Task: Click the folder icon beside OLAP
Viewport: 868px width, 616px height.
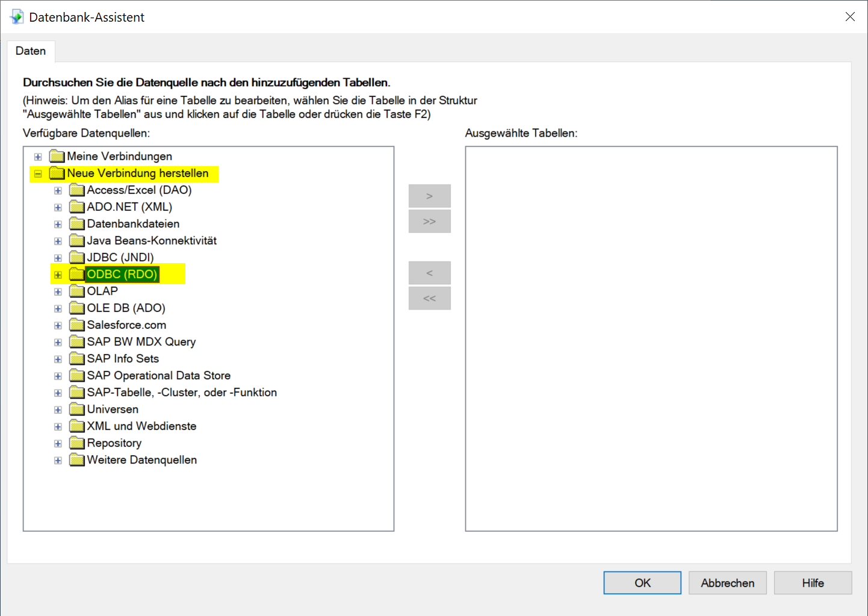Action: [x=76, y=291]
